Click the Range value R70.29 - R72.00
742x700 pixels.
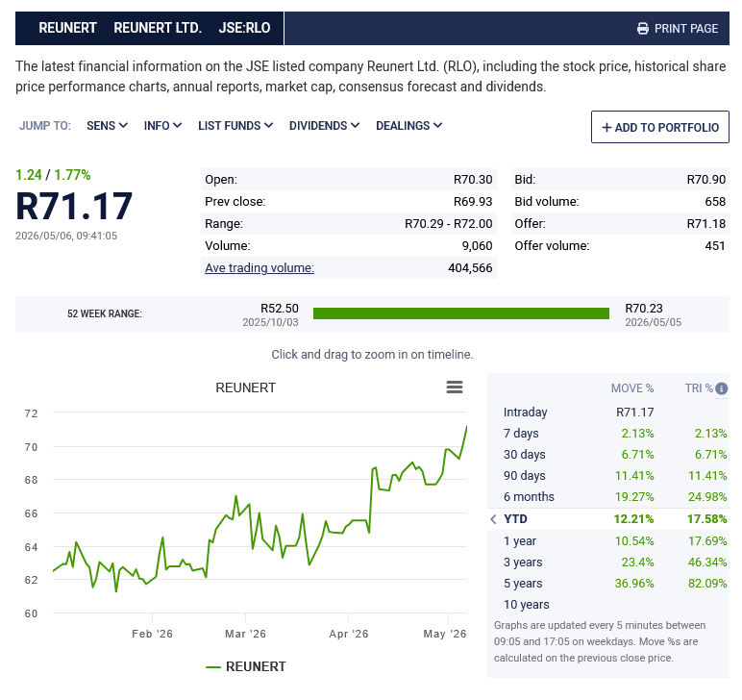448,224
